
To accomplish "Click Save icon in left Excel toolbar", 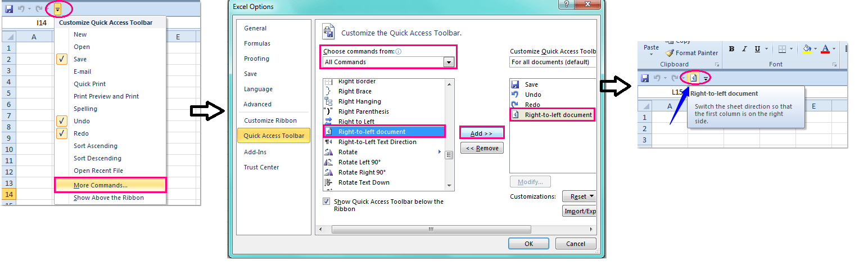I will click(9, 10).
